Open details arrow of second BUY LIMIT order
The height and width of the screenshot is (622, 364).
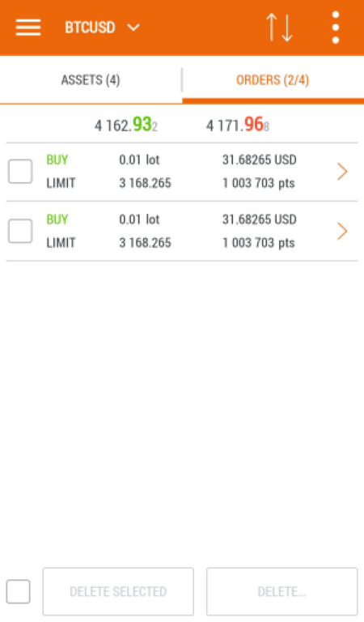coord(342,231)
